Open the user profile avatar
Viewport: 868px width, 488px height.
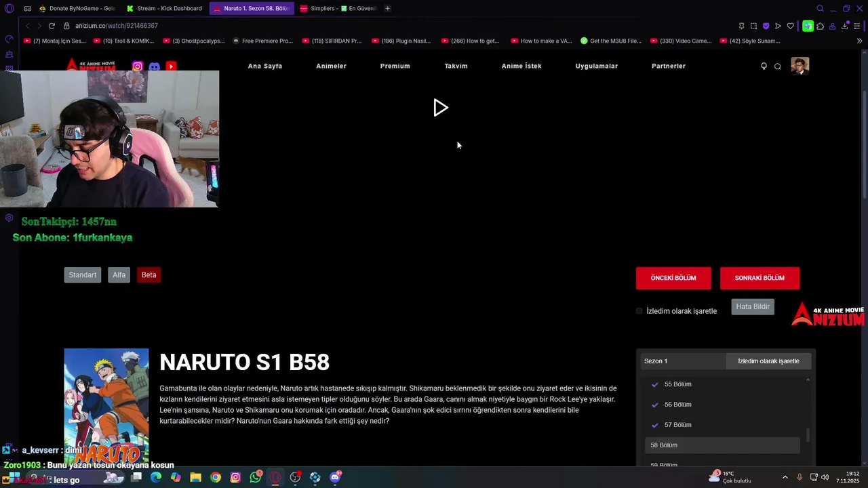(x=800, y=66)
